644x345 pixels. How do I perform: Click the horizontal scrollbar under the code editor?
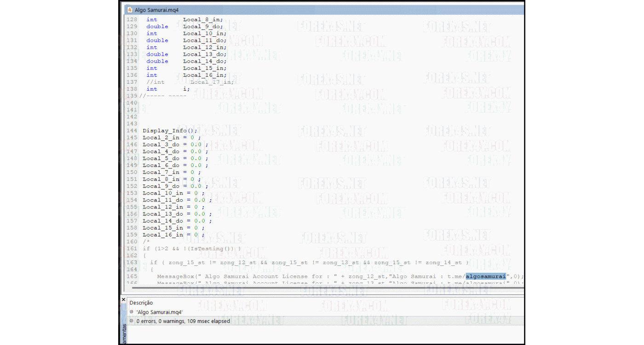(x=322, y=288)
